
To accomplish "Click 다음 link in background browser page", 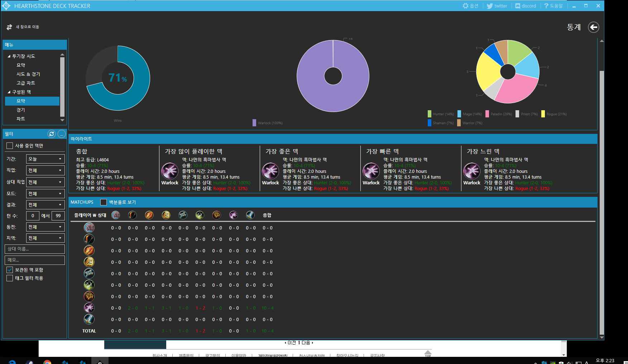I will tap(306, 343).
